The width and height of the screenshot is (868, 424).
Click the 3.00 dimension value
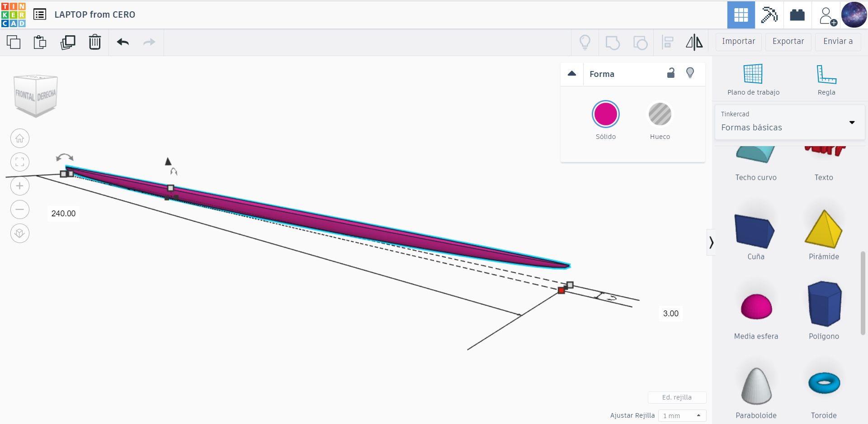point(670,314)
